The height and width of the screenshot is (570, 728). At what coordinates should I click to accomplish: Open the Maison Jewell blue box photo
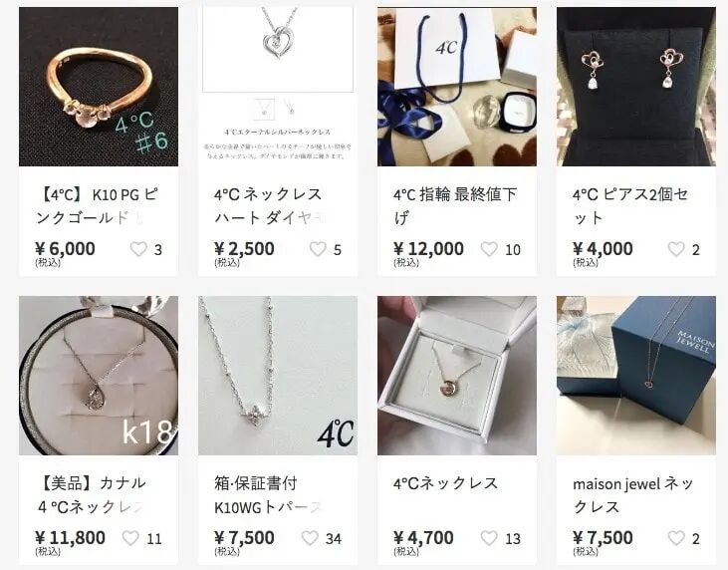pos(636,376)
